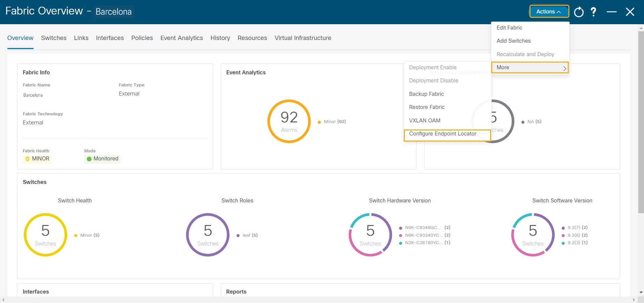Click the Minor (92) alarms legend
This screenshot has height=303, width=644.
point(332,122)
